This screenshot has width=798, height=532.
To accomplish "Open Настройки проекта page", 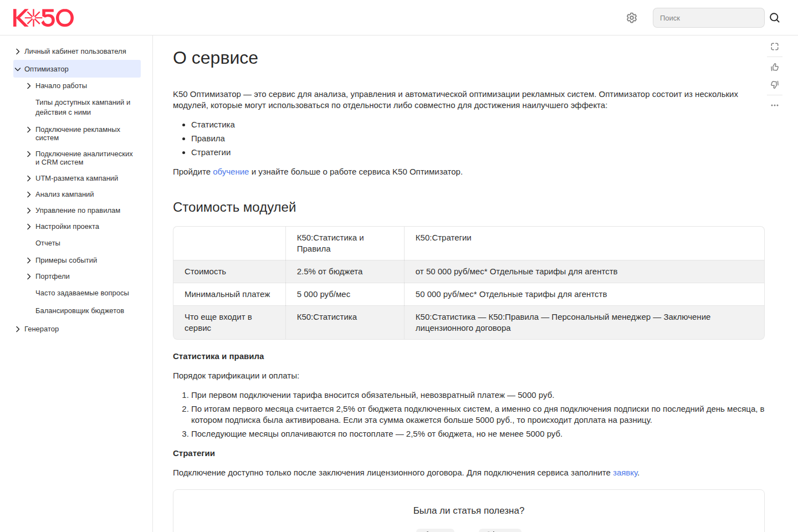I will click(x=67, y=227).
